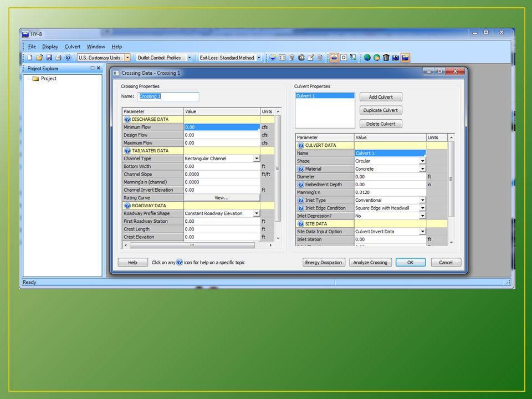Select Culvert 1 in the culvert list
The width and height of the screenshot is (532, 399).
[x=325, y=96]
